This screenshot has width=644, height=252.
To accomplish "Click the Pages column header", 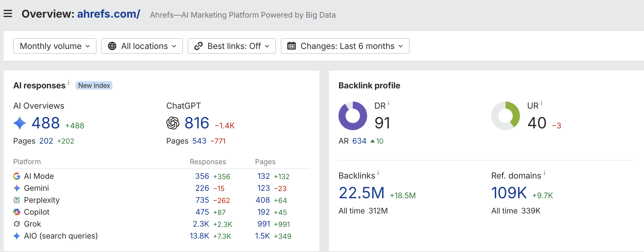I will pyautogui.click(x=265, y=162).
